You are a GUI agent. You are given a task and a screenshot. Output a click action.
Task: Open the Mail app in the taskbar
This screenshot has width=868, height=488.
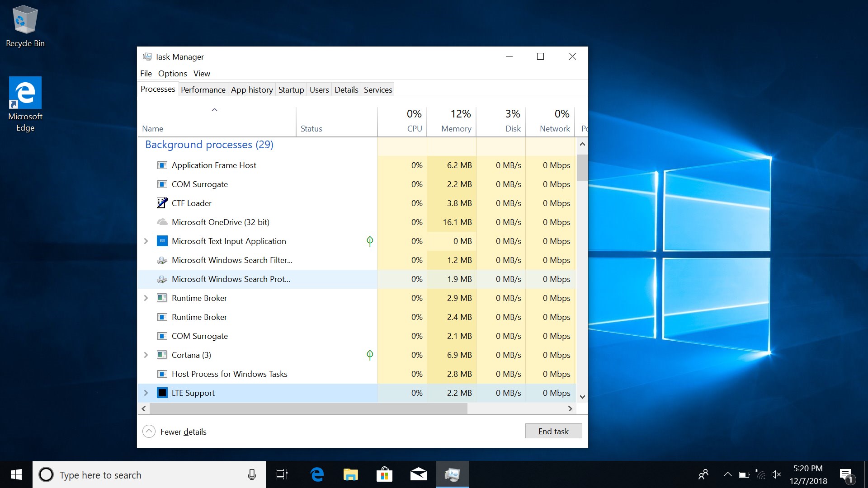[419, 474]
